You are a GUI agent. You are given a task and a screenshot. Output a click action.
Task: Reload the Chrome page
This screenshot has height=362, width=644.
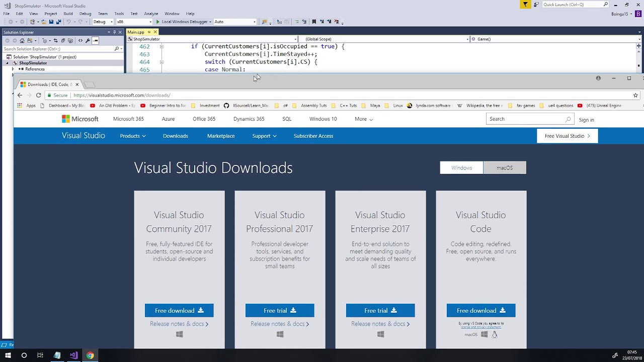[38, 95]
